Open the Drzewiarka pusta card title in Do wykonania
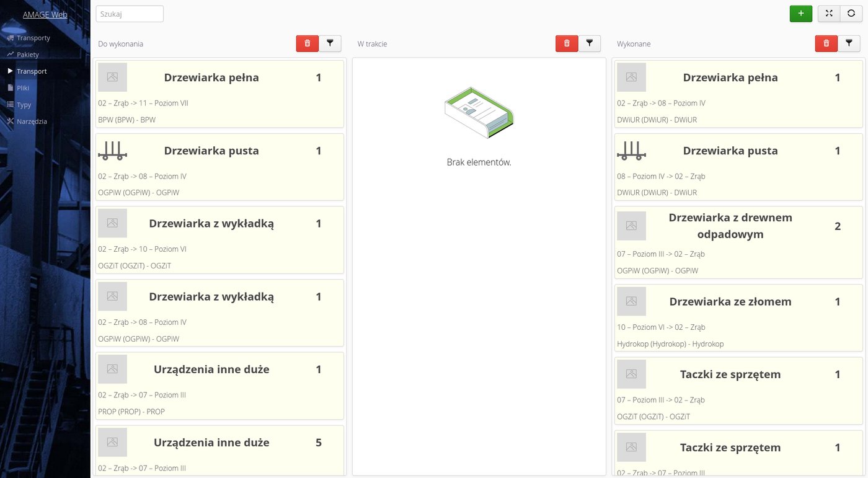Screen dimensions: 868x478 [211, 151]
